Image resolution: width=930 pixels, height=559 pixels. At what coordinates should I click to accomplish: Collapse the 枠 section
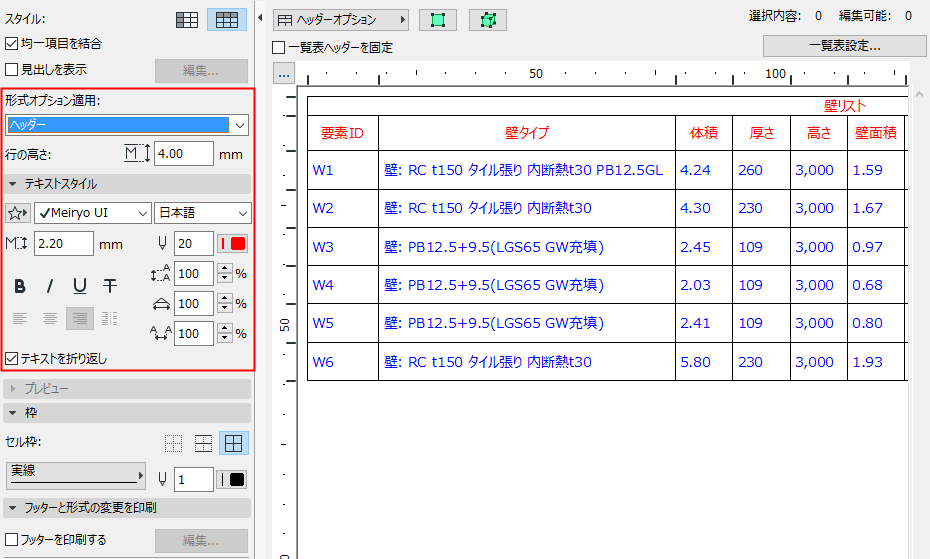(x=127, y=413)
